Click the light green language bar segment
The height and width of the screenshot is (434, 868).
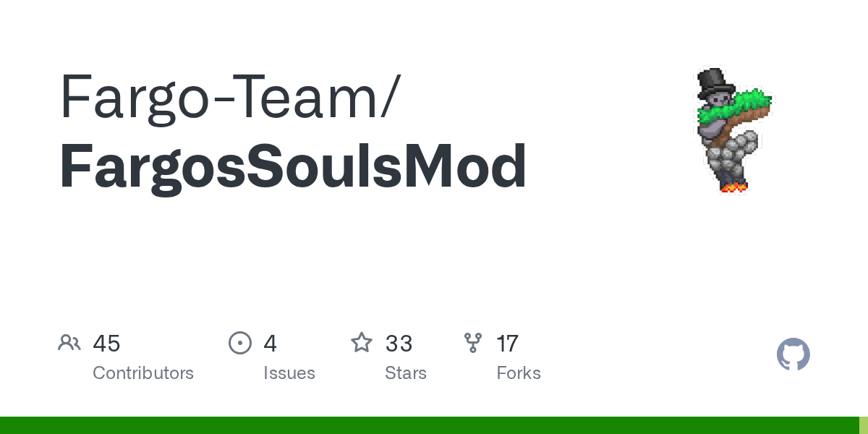[x=863, y=425]
